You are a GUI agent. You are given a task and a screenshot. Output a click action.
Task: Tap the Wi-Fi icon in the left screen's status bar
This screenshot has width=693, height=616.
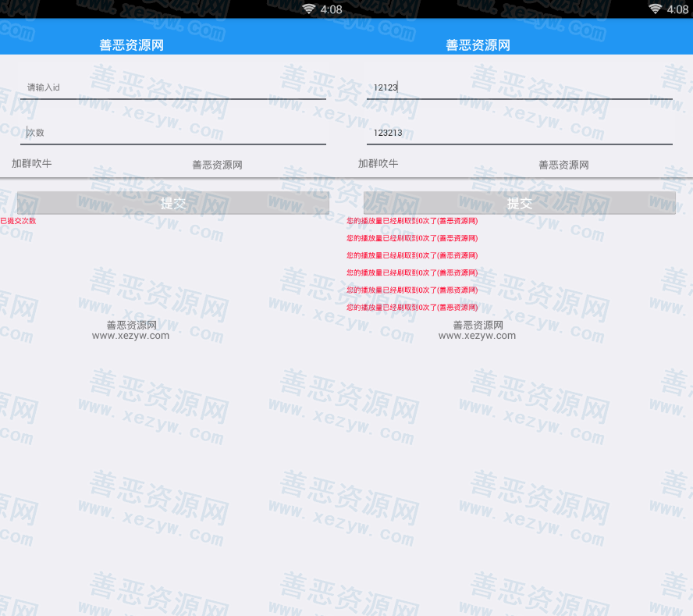pyautogui.click(x=309, y=9)
